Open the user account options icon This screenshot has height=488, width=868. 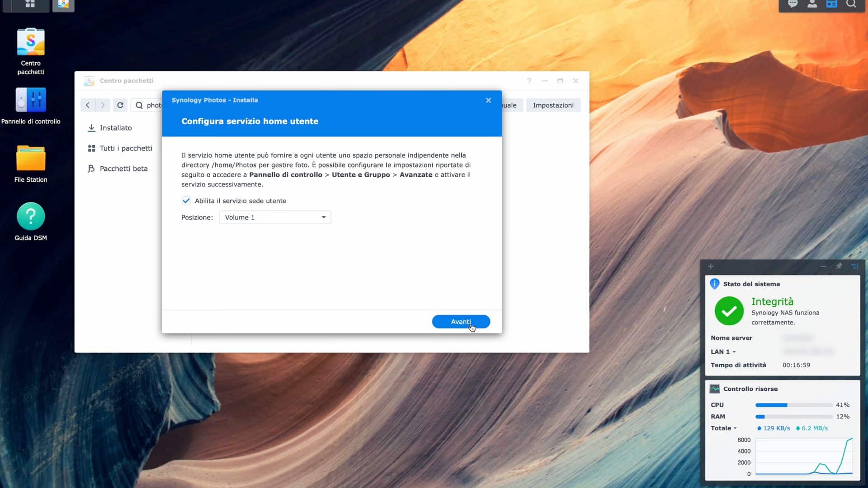[812, 4]
